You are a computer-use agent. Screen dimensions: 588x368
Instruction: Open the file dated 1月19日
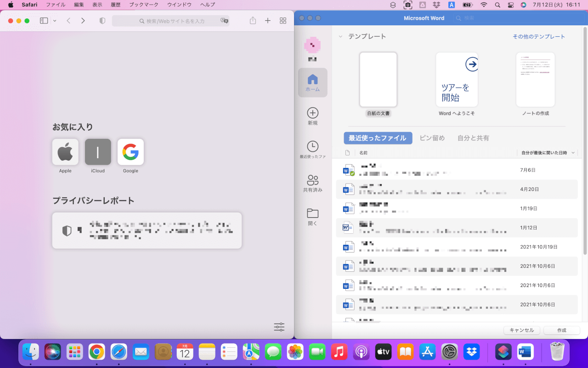tap(457, 208)
